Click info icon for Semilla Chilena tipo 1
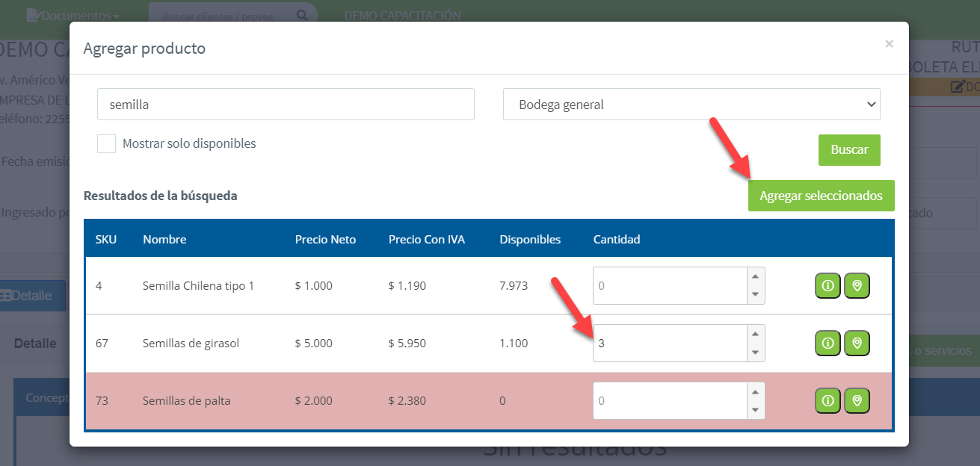The image size is (980, 466). [828, 286]
